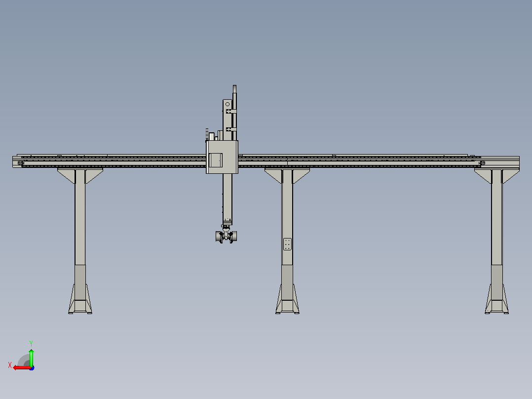The width and height of the screenshot is (532, 399).
Task: Click the bolt plate on the middle column
Action: pos(287,244)
